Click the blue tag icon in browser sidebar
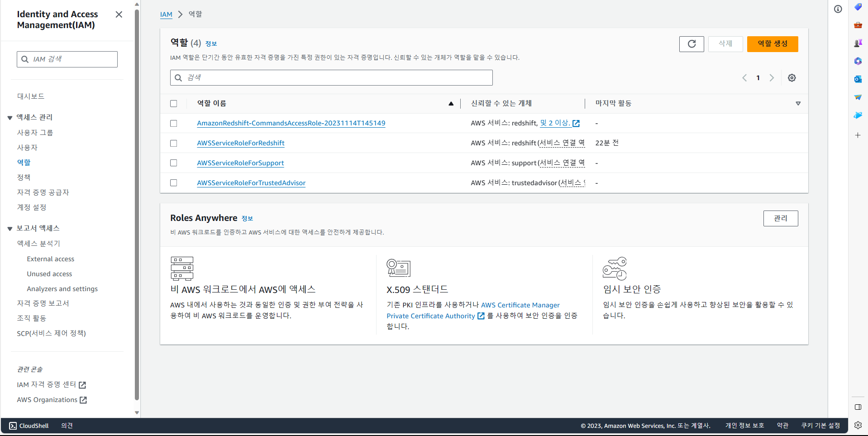The image size is (868, 436). coord(858,7)
